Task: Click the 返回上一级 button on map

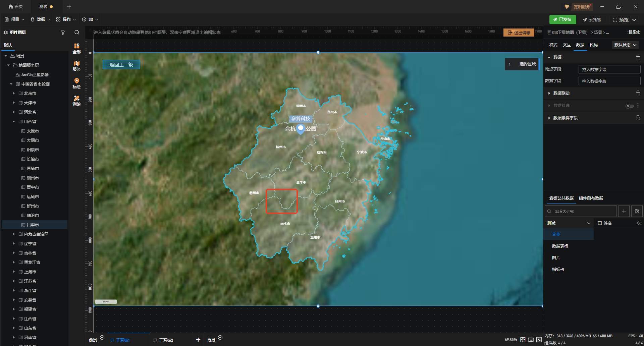Action: [121, 65]
